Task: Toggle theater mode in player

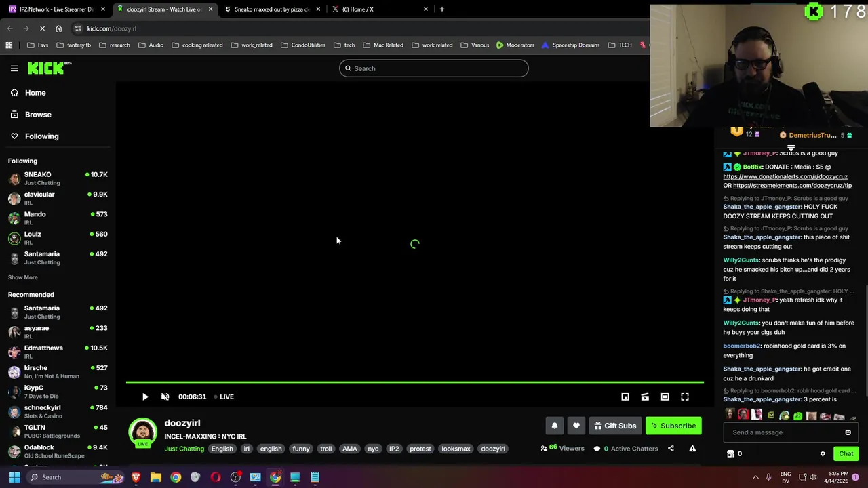Action: [x=665, y=396]
